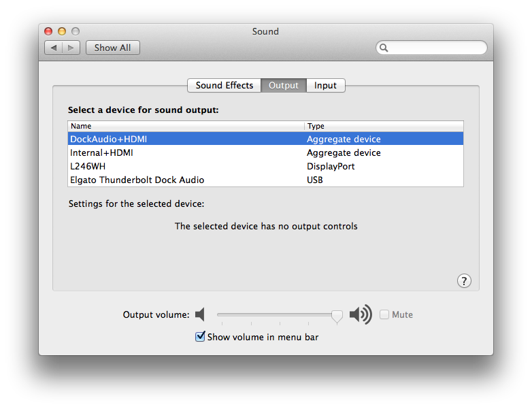Click the Output volume slider knob

[337, 316]
